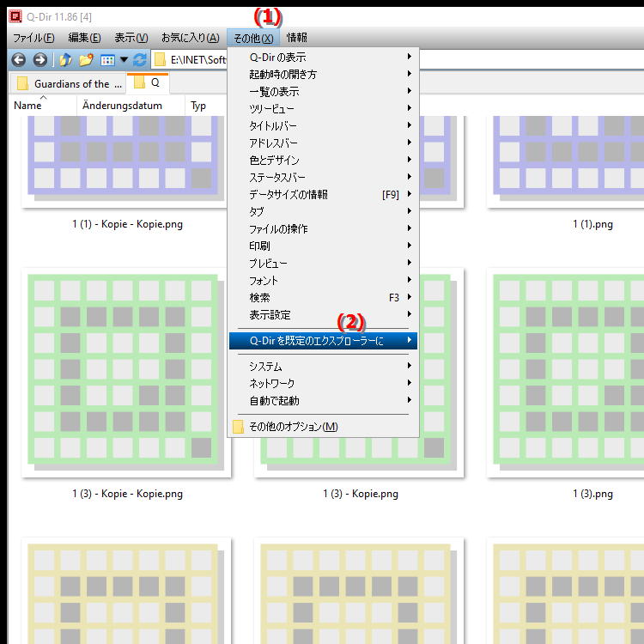Go forward with the right arrow button
Viewport: 644px width, 644px height.
[x=39, y=60]
